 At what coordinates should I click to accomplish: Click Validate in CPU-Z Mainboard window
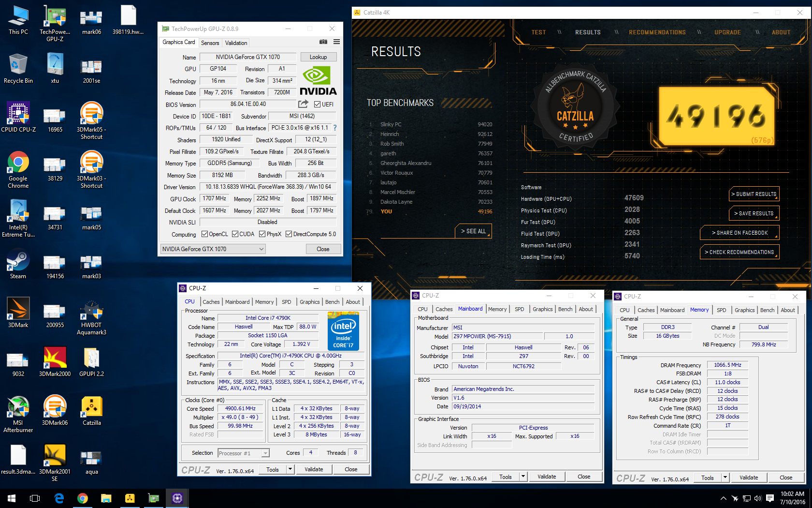[547, 477]
